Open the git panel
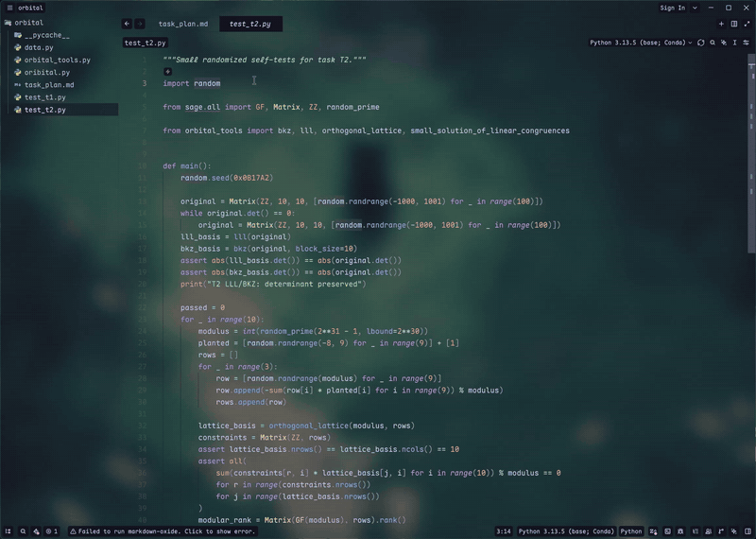 pos(721,531)
